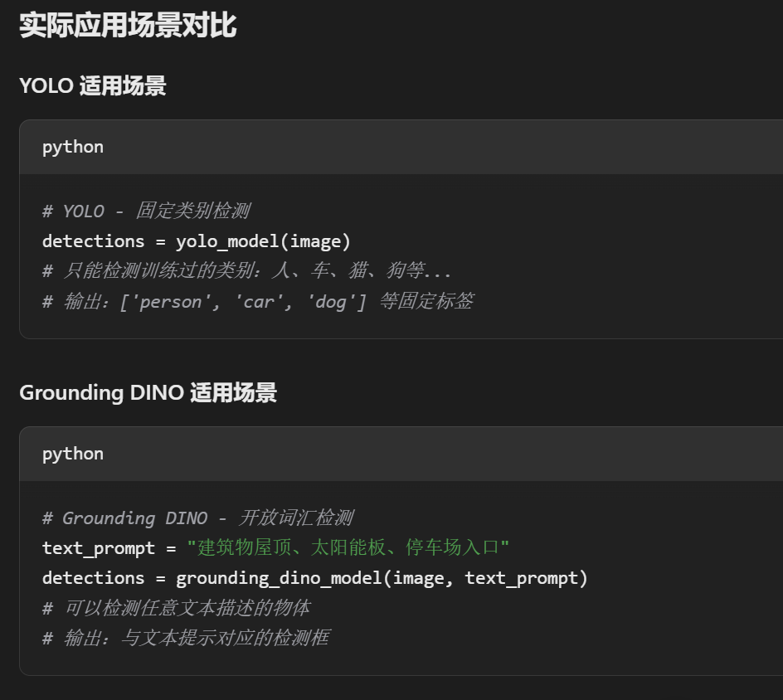The width and height of the screenshot is (783, 700).
Task: Click the 等固定标签 text in the YOLO comment
Action: point(426,302)
